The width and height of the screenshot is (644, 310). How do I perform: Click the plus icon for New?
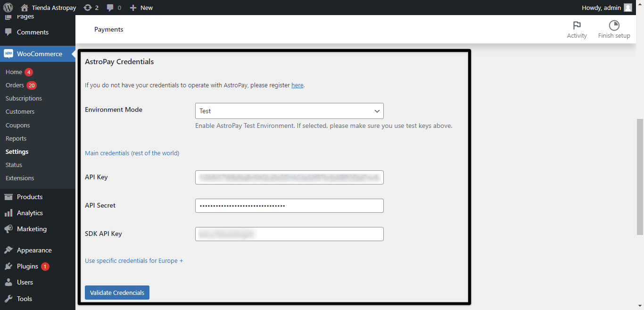pos(133,8)
